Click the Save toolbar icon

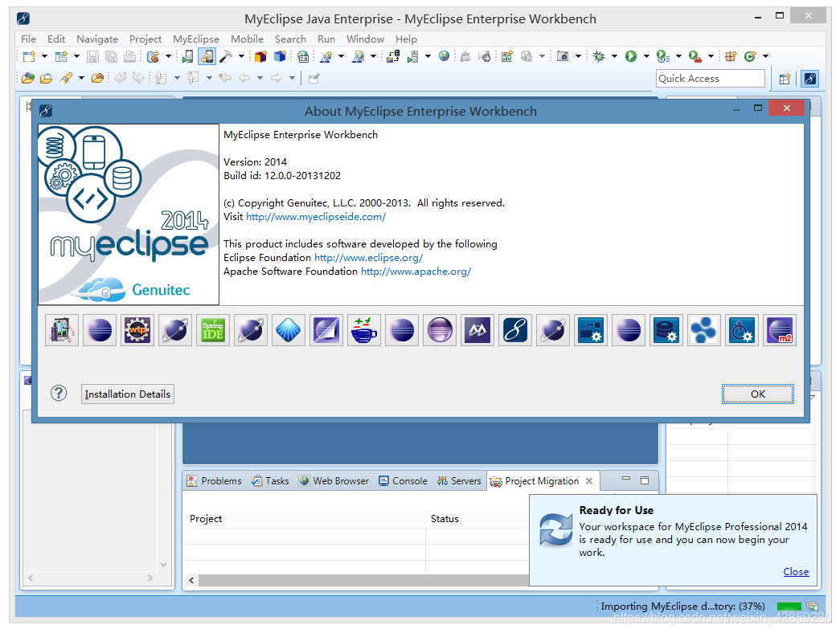(91, 56)
